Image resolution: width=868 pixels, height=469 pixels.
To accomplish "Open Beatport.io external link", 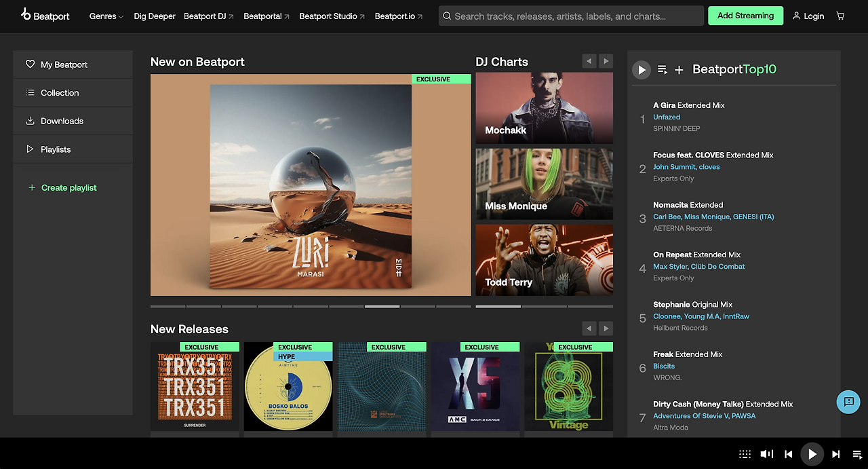I will click(399, 16).
